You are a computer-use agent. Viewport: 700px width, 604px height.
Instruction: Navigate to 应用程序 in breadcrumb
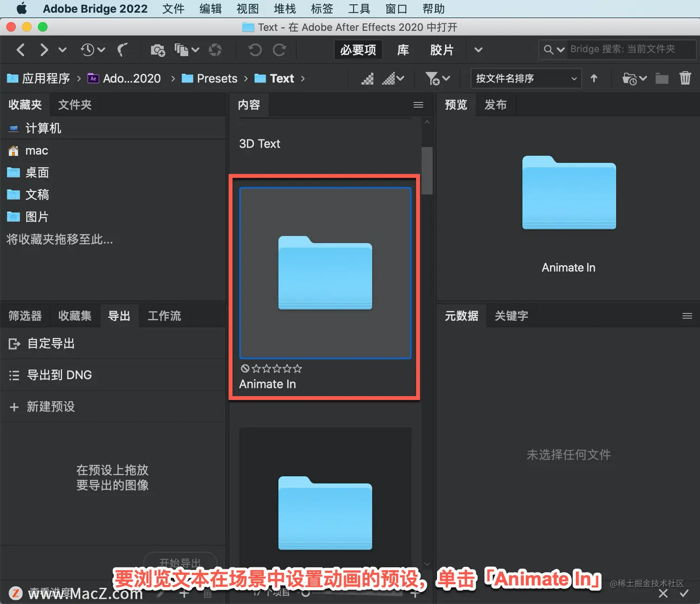tap(39, 78)
